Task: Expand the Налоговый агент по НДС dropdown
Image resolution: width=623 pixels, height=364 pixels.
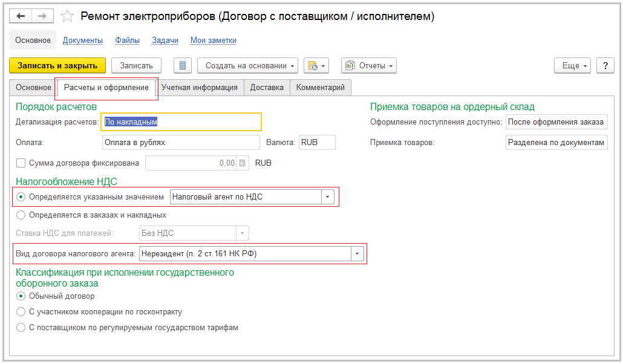Action: [328, 197]
